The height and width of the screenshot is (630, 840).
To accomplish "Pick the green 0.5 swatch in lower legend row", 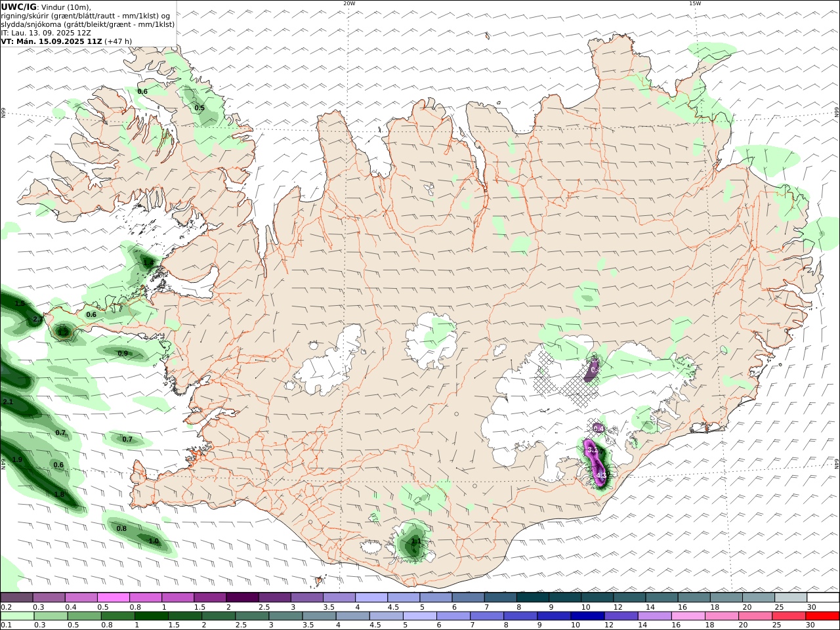I will click(x=84, y=616).
